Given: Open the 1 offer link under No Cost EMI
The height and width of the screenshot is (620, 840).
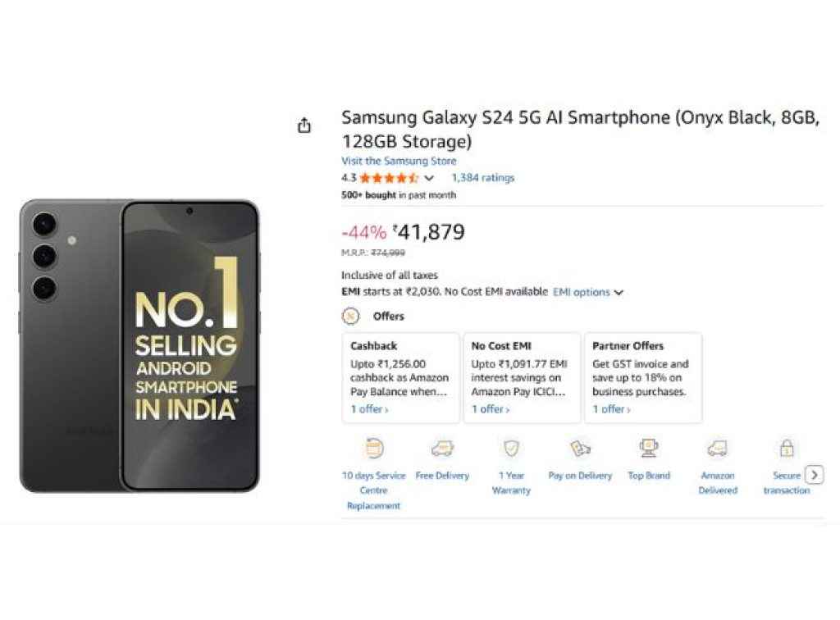Looking at the screenshot, I should [x=488, y=408].
